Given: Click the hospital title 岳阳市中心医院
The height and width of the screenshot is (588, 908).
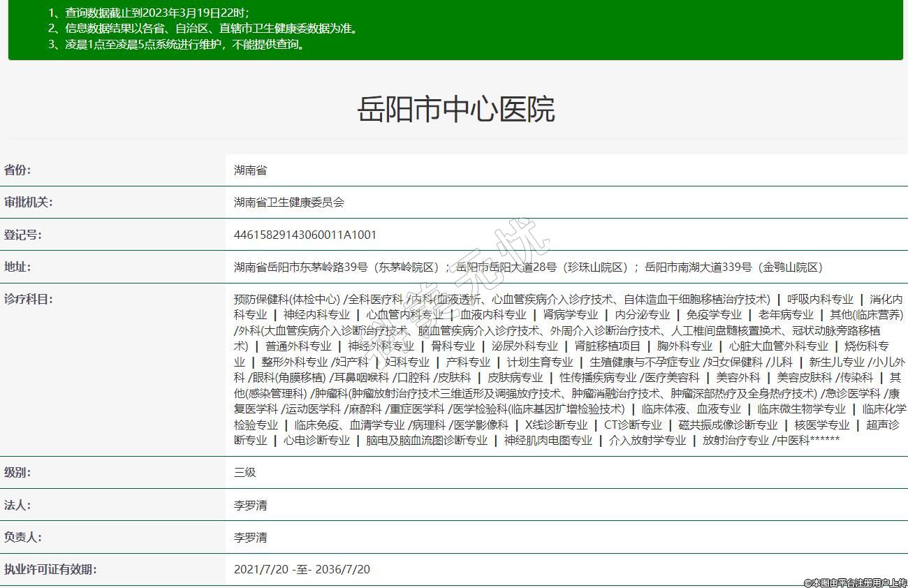Looking at the screenshot, I should point(455,110).
